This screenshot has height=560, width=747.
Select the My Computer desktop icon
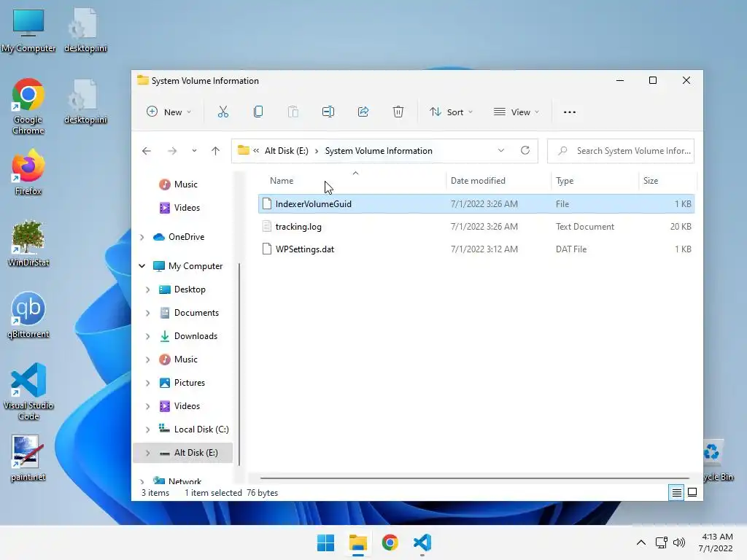[x=28, y=29]
